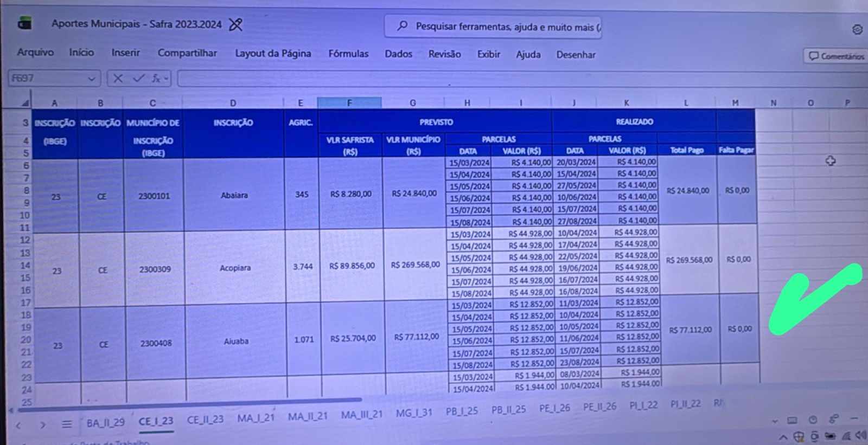Image resolution: width=868 pixels, height=445 pixels.
Task: Click the cancel X icon in formula bar
Action: (x=118, y=79)
